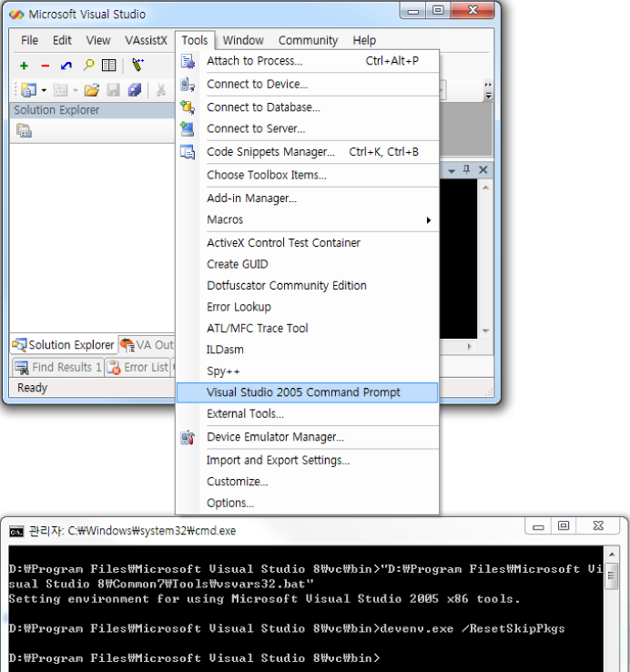Open Code Snippets Manager menu entry
The width and height of the screenshot is (630, 672).
pos(308,152)
